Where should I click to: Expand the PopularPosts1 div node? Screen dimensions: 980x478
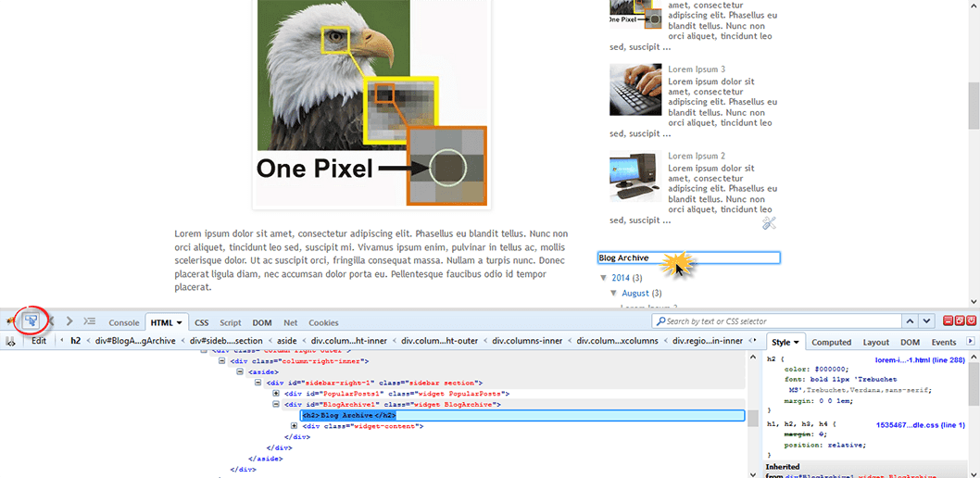276,394
